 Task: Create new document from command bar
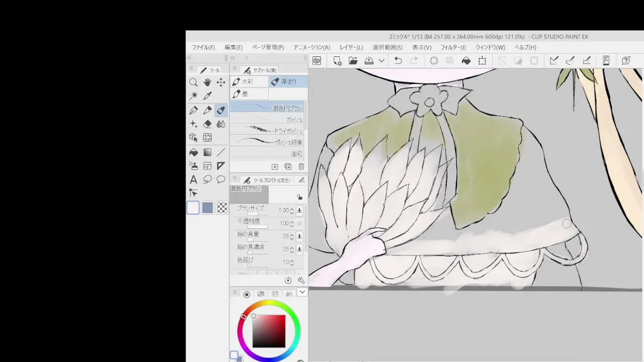point(337,61)
